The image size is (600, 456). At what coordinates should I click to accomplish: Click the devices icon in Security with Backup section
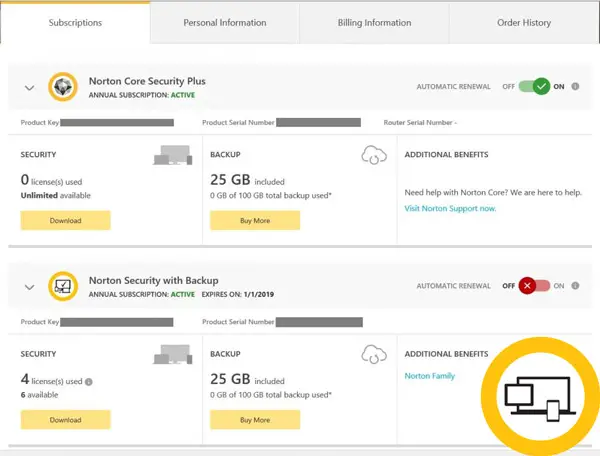tap(171, 353)
